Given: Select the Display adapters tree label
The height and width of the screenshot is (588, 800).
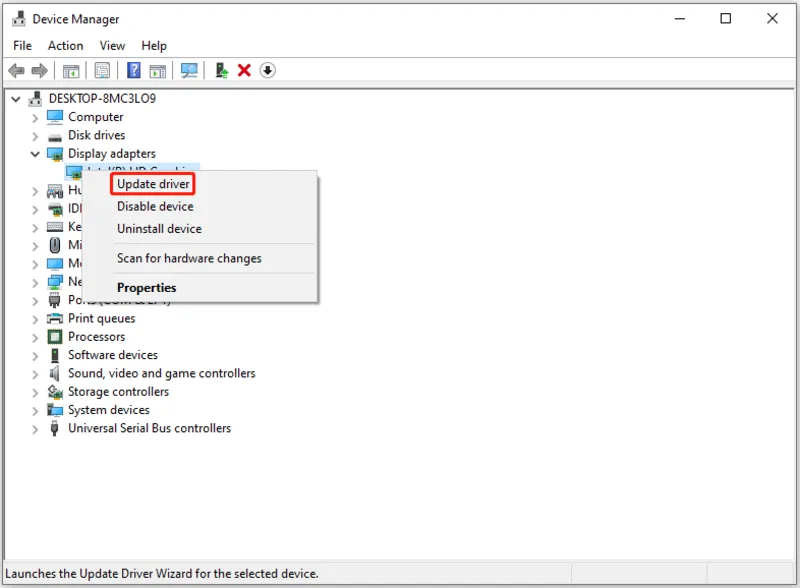Looking at the screenshot, I should (x=112, y=154).
